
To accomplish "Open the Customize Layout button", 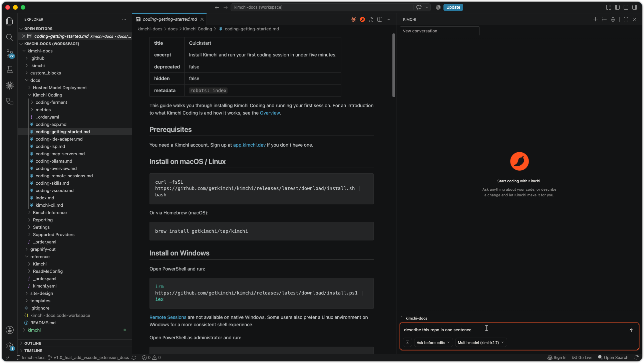I will (x=609, y=7).
